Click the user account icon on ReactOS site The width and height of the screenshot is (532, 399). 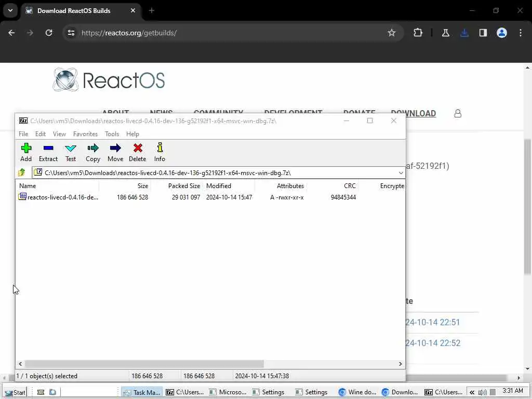(x=458, y=113)
